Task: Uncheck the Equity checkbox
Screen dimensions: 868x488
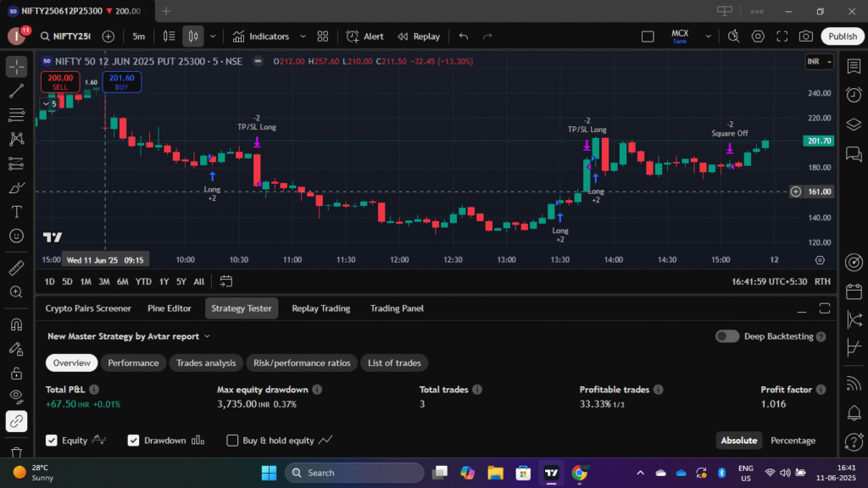Action: 52,441
